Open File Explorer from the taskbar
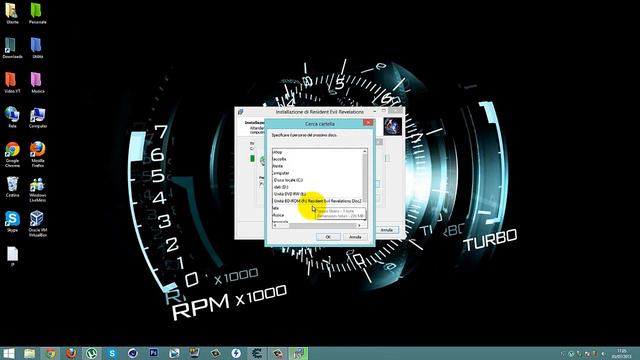640x360 pixels. (x=29, y=353)
